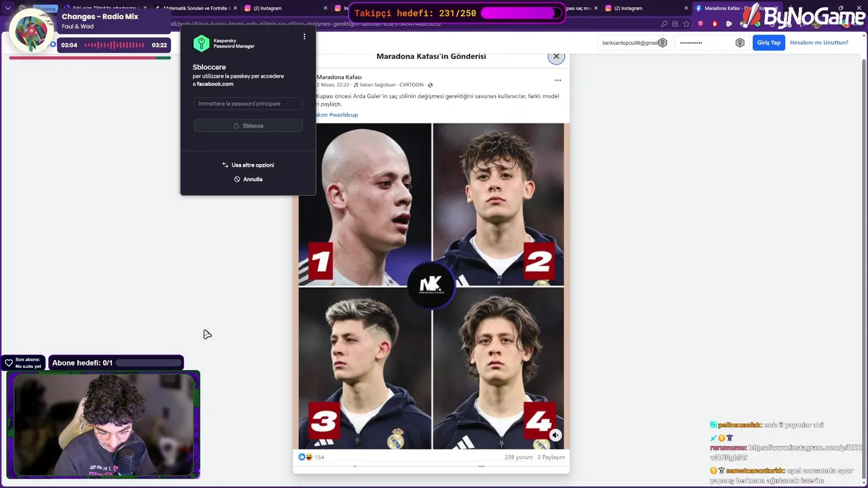Click Annulla to cancel passkey prompt
The height and width of the screenshot is (488, 868).
[248, 179]
